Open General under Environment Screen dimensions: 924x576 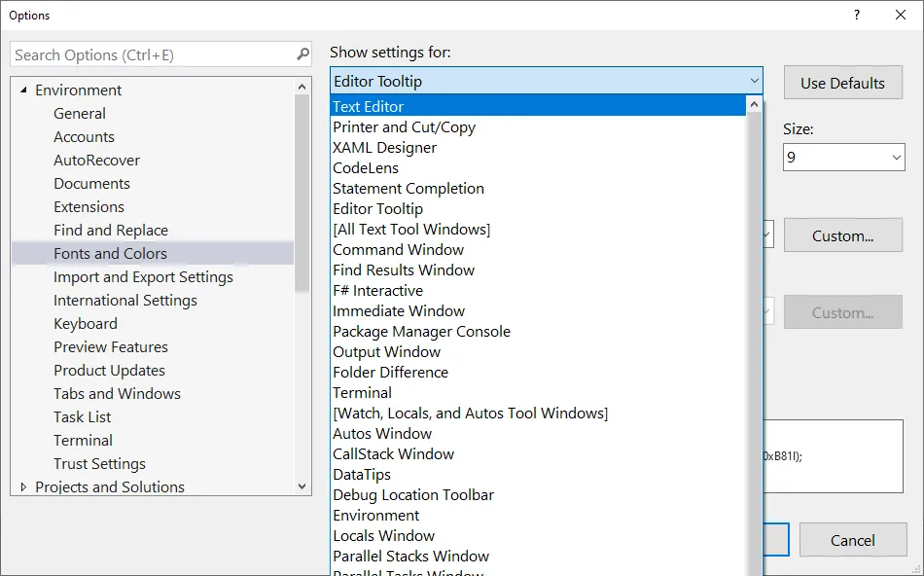80,113
